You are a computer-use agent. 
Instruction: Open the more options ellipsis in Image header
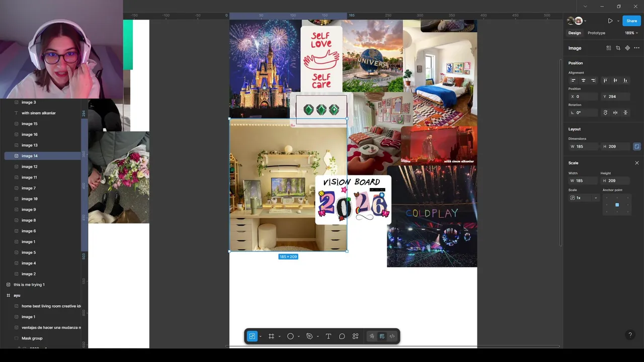pyautogui.click(x=636, y=48)
